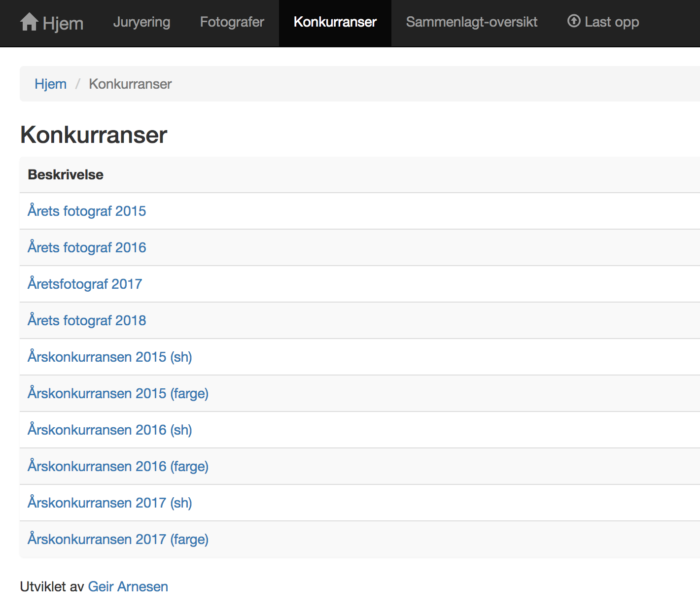The image size is (700, 615).
Task: Open Årets fotograf 2018
Action: pyautogui.click(x=87, y=320)
